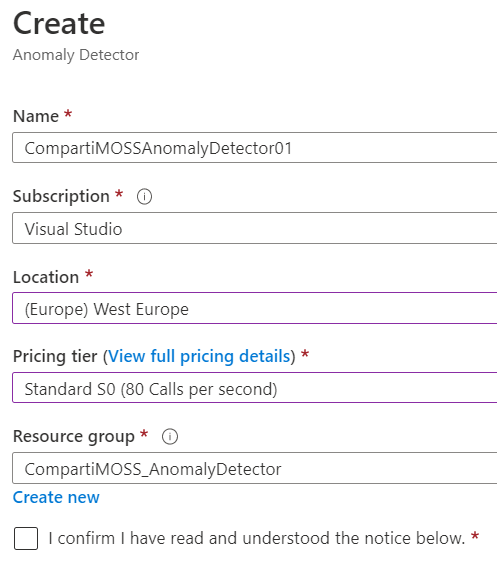Open the Pricing tier dropdown Standard S0
Viewport: 497px width, 569px height.
pyautogui.click(x=255, y=388)
